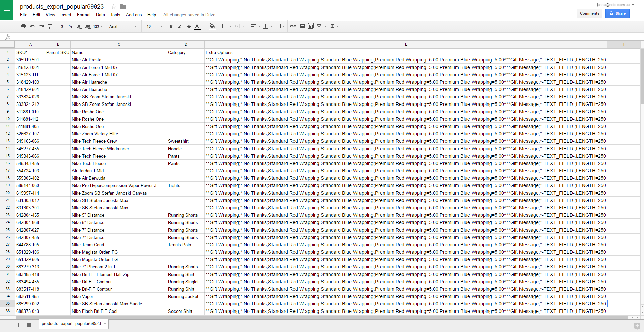Open the font size 10 dropdown
The height and width of the screenshot is (332, 644).
point(154,26)
